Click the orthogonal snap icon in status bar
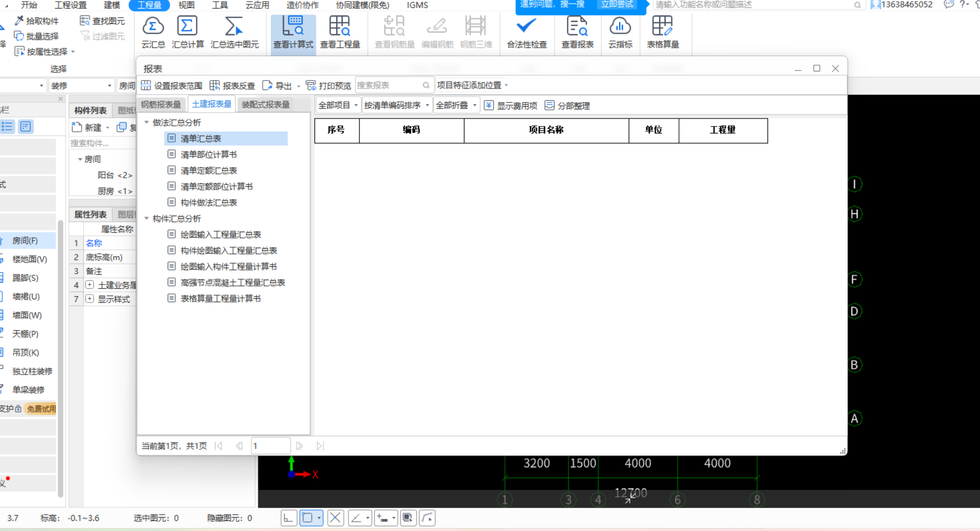 coord(289,518)
